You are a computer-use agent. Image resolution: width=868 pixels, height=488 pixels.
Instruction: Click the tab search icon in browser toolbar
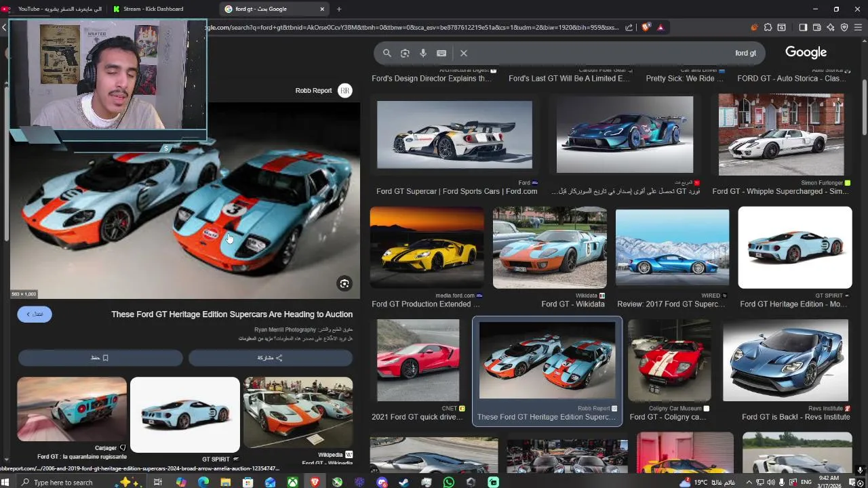(x=782, y=27)
